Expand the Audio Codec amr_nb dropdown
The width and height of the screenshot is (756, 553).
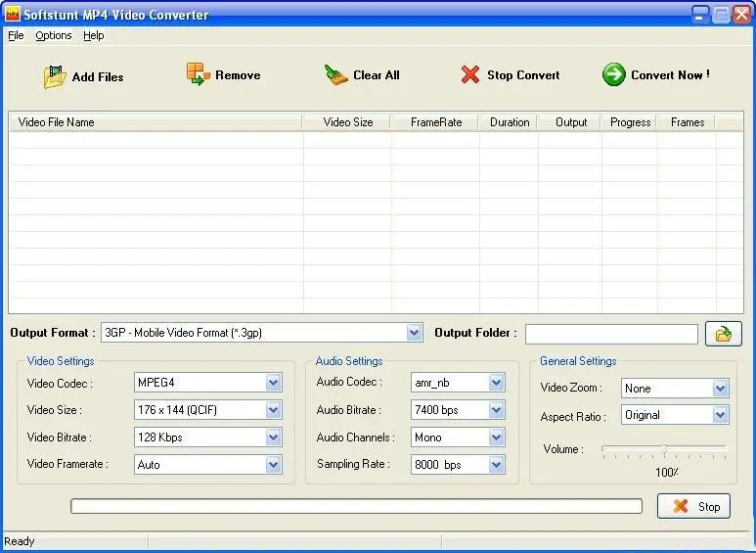(497, 383)
